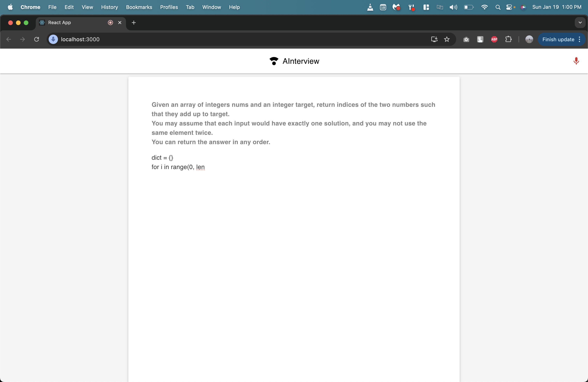Open the Extensions puzzle icon
Screen dimensions: 588x382
click(x=508, y=39)
